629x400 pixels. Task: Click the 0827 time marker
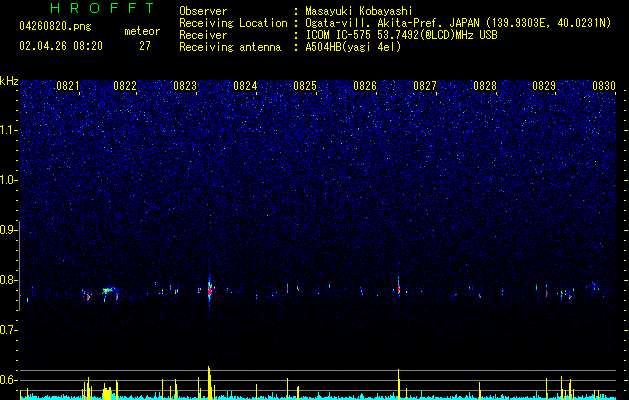(425, 86)
